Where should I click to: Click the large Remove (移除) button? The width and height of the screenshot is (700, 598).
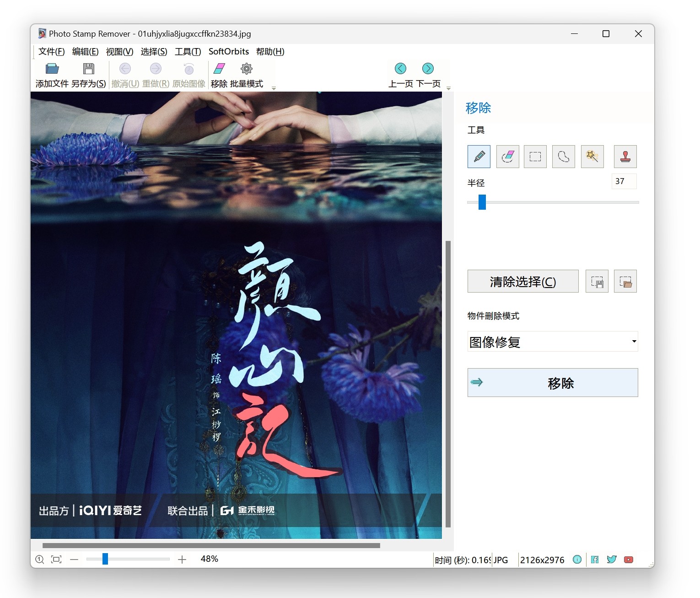(x=553, y=382)
